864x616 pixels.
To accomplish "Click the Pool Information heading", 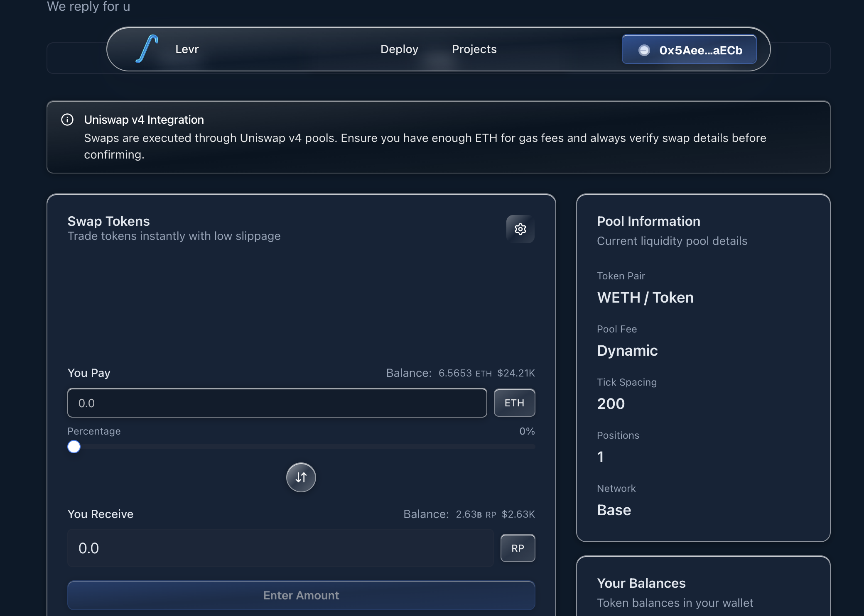I will [x=648, y=221].
